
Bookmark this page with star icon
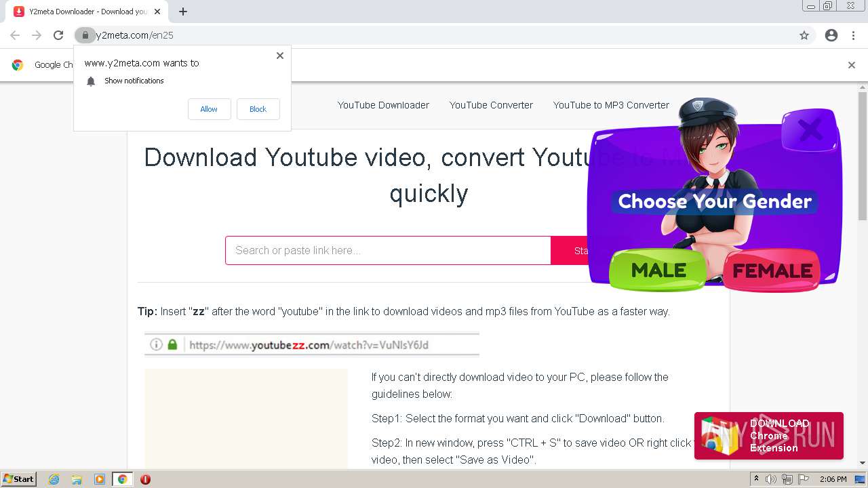point(804,35)
